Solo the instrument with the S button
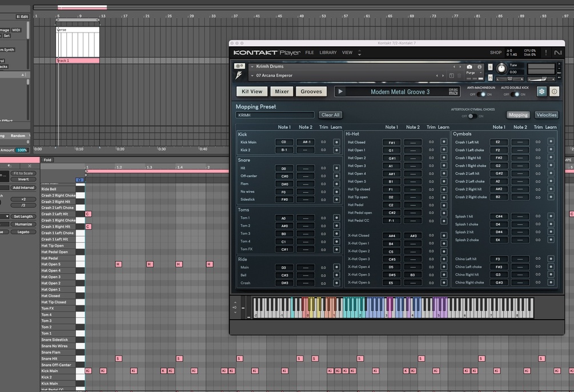 (x=490, y=67)
